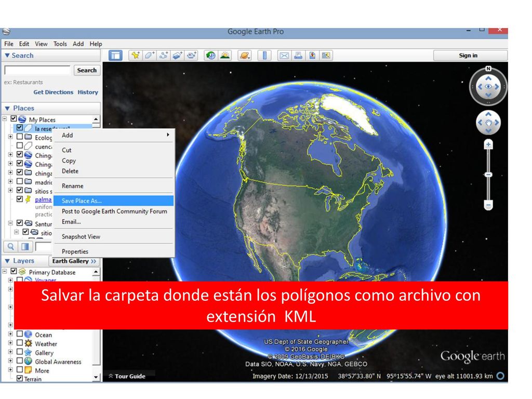Click the Search text input field
This screenshot has height=399, width=532.
(37, 70)
